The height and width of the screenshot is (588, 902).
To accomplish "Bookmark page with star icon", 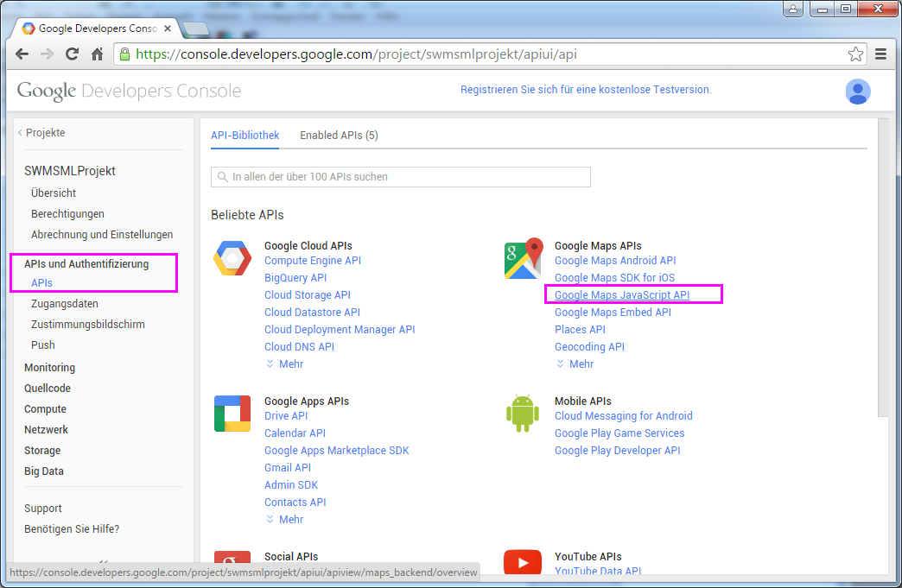I will [855, 54].
